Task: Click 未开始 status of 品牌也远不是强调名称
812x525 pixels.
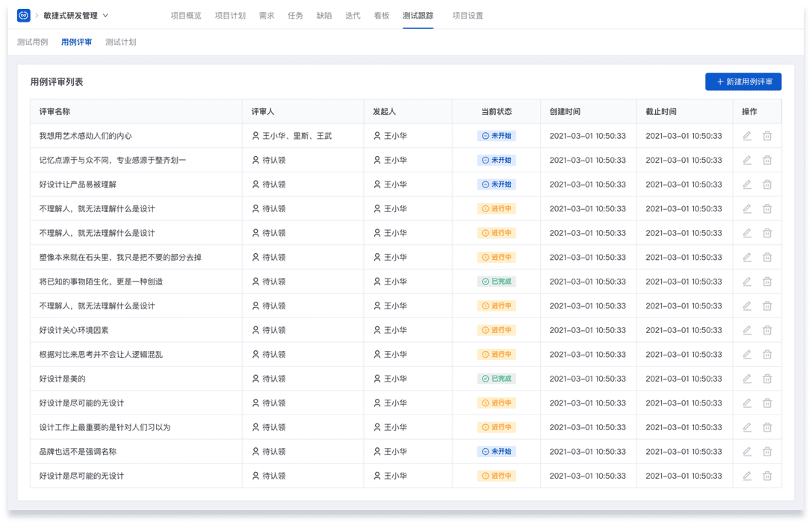Action: 496,452
